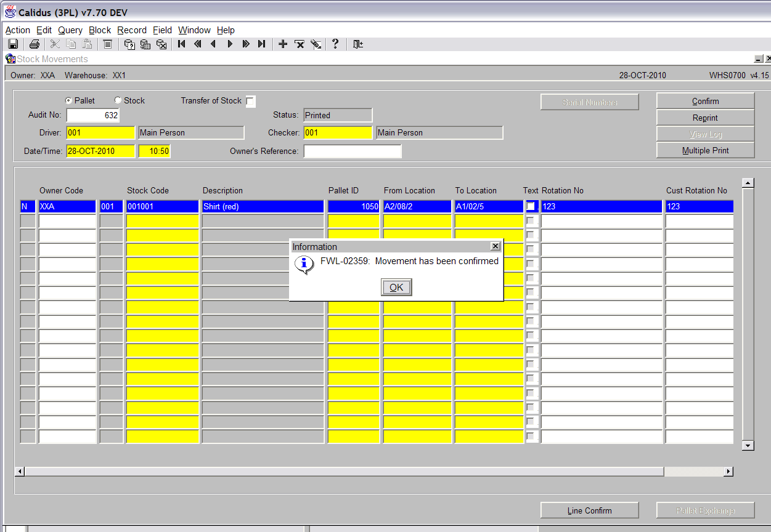The height and width of the screenshot is (532, 771).
Task: Click the Driver code field
Action: point(100,132)
